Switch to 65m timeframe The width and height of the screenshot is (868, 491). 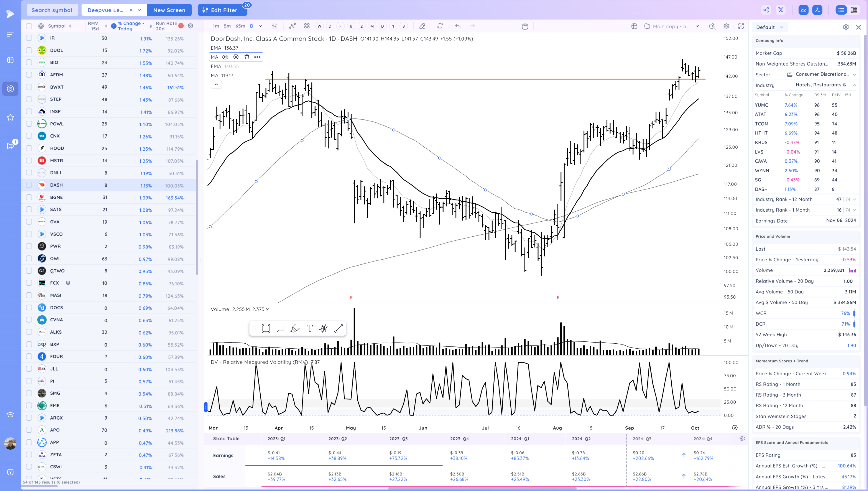[x=240, y=26]
